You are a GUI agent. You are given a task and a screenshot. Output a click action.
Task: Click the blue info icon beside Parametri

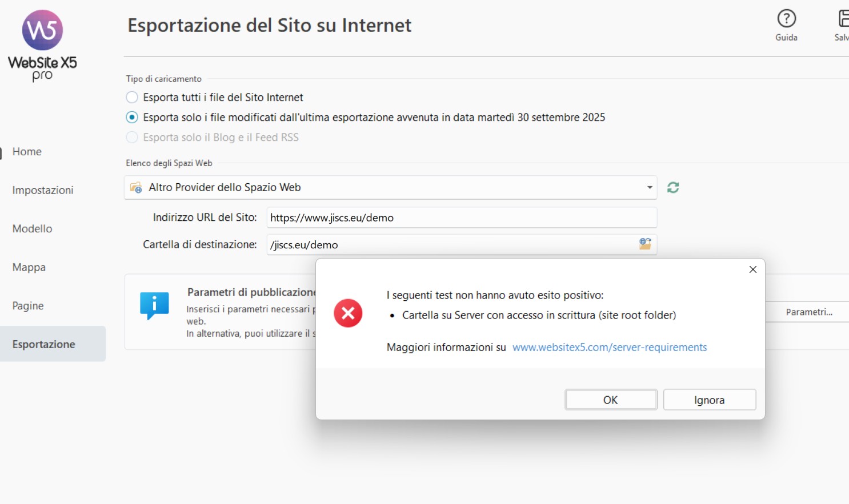154,305
